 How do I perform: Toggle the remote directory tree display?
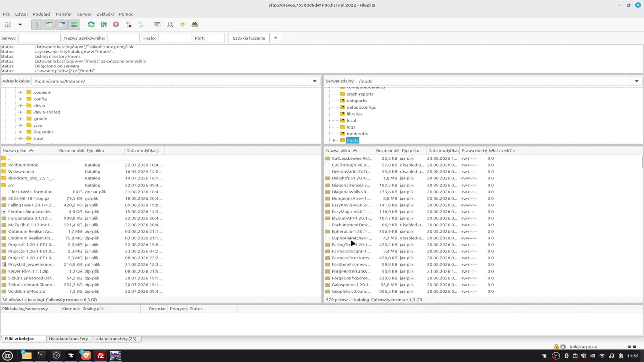[x=62, y=24]
